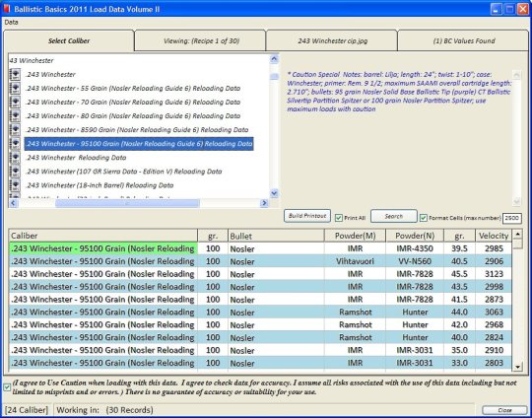Viewport: 532px width, 418px height.
Task: Click the green highlighted caliber cell
Action: coord(103,248)
